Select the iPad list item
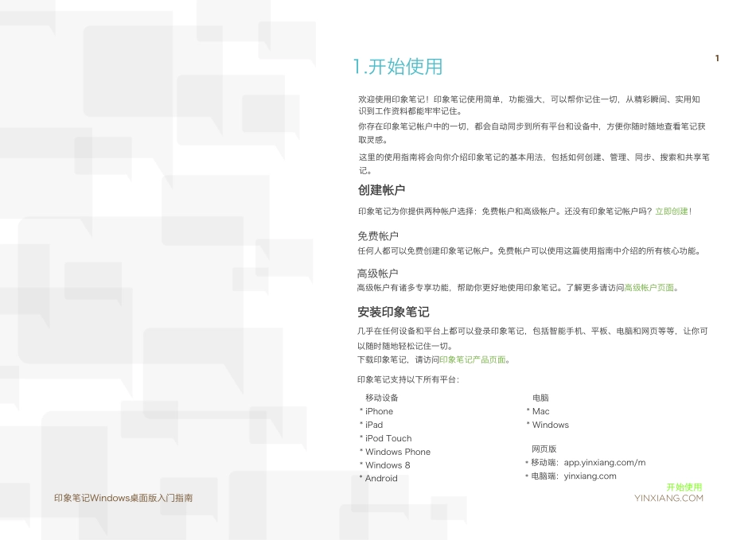The width and height of the screenshot is (756, 540). [x=374, y=425]
